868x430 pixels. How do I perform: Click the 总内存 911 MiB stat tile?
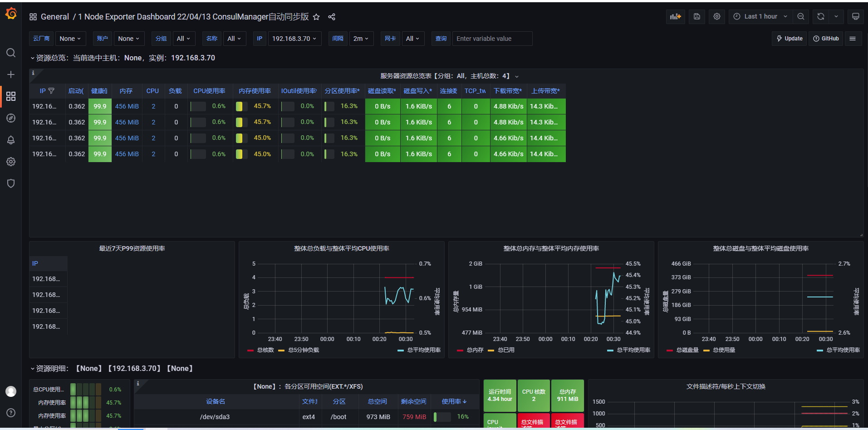point(568,395)
